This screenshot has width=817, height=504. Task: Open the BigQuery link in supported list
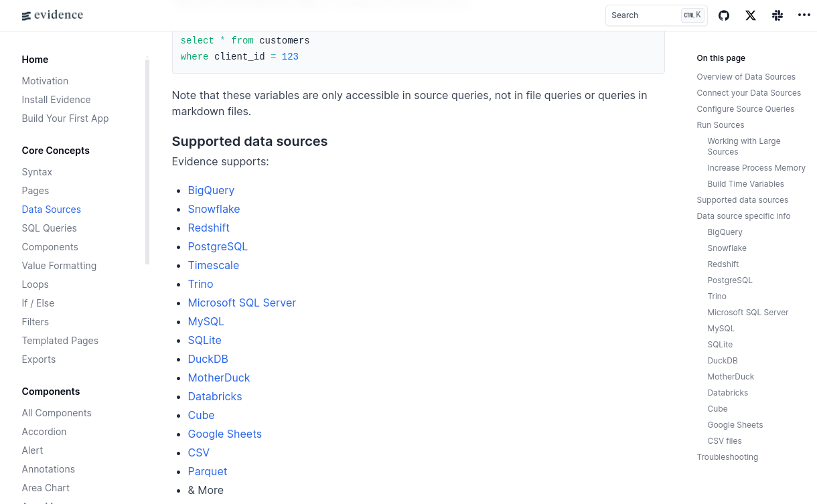pos(211,190)
